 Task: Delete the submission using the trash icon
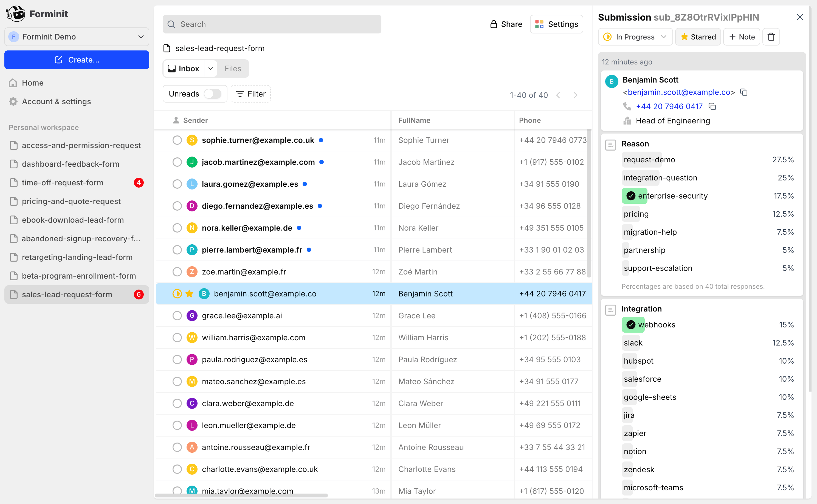point(771,37)
